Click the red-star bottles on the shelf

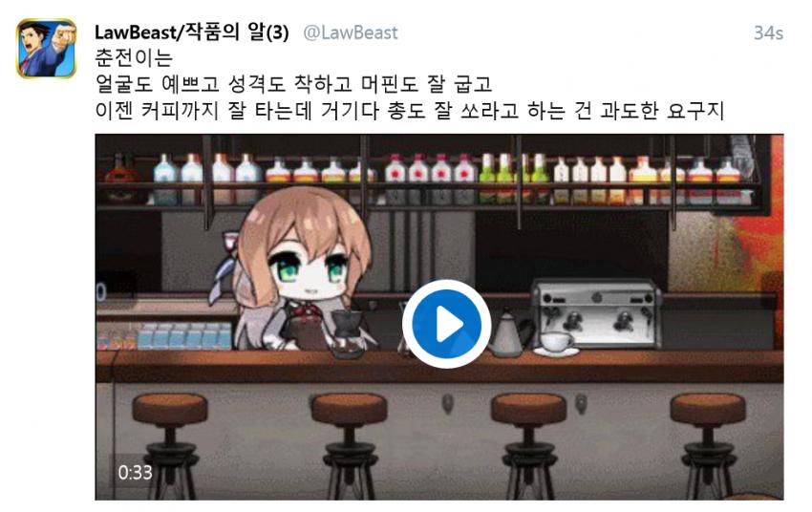point(431,177)
